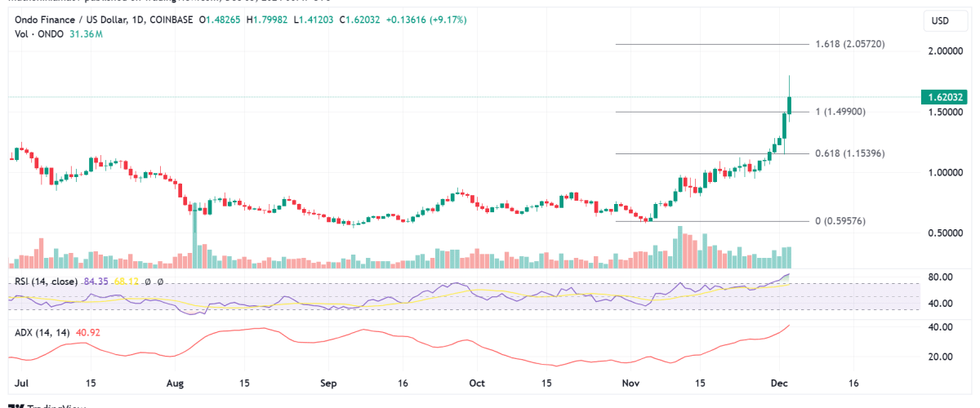Select the 0.618 (1.15396) Fibonacci level label

tap(851, 153)
